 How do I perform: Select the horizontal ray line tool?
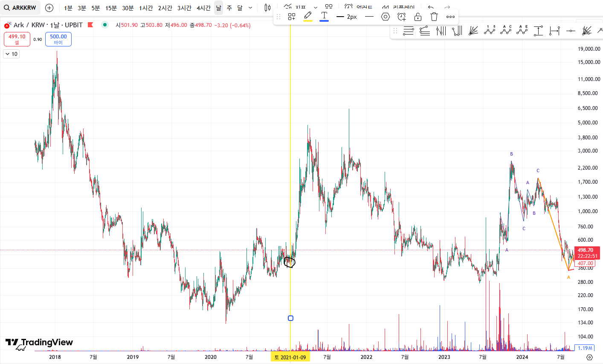(x=571, y=31)
